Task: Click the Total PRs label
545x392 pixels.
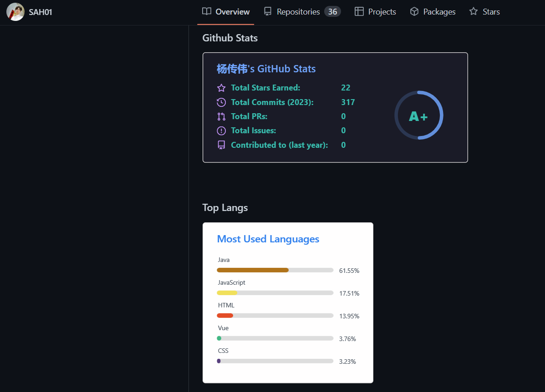Action: [249, 116]
